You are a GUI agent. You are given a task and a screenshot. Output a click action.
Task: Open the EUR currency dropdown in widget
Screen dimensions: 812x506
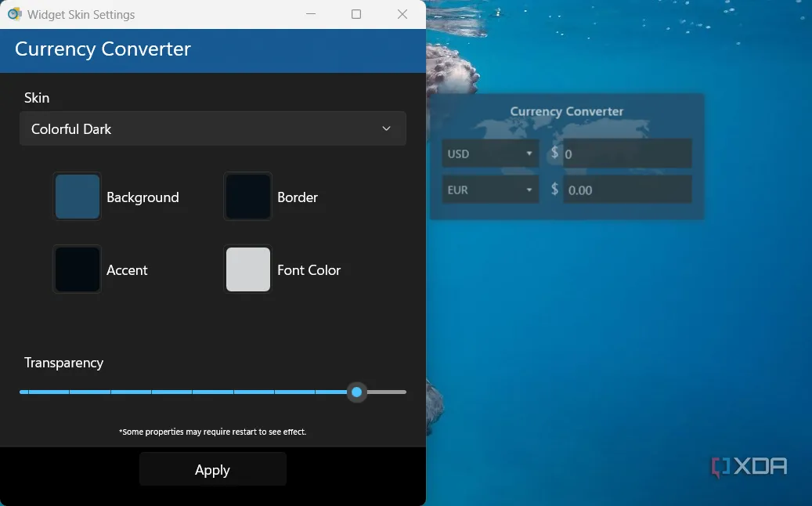(x=490, y=190)
